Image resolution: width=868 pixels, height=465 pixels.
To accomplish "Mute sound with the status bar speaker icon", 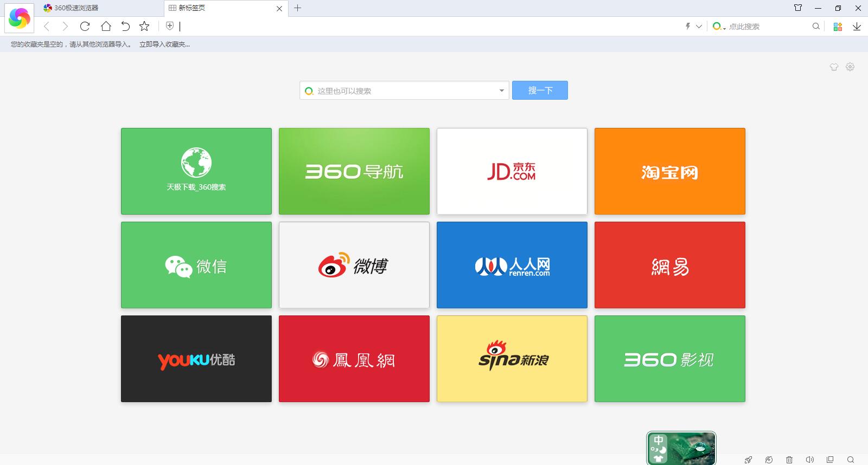I will (809, 460).
